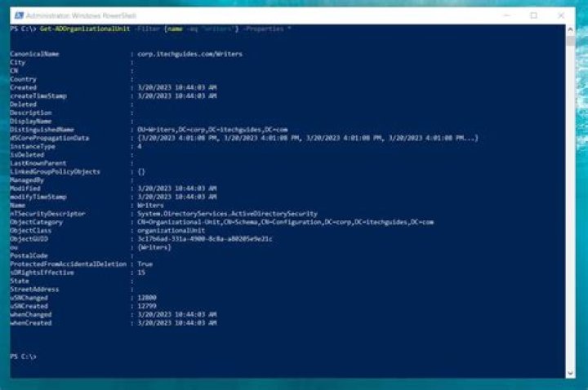Screen dimensions: 588x390
Task: Click the LinkedGroupPolicyObjects property label
Action: click(56, 171)
